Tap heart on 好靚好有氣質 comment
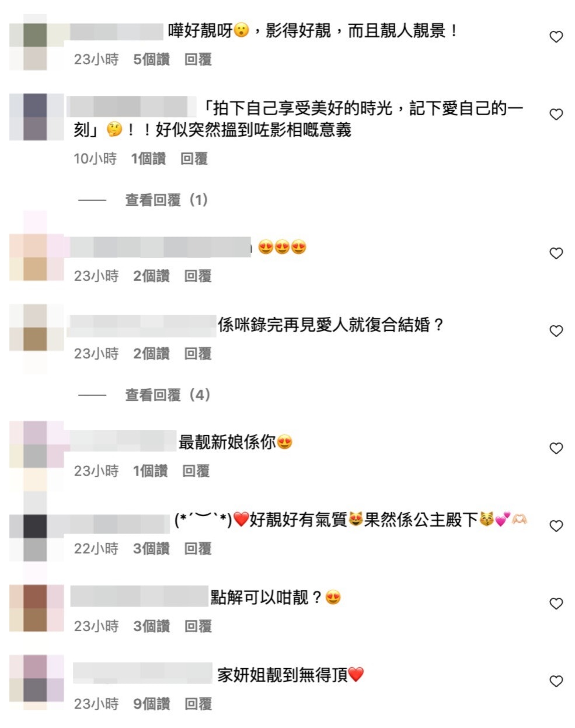This screenshot has height=728, width=575. [556, 526]
